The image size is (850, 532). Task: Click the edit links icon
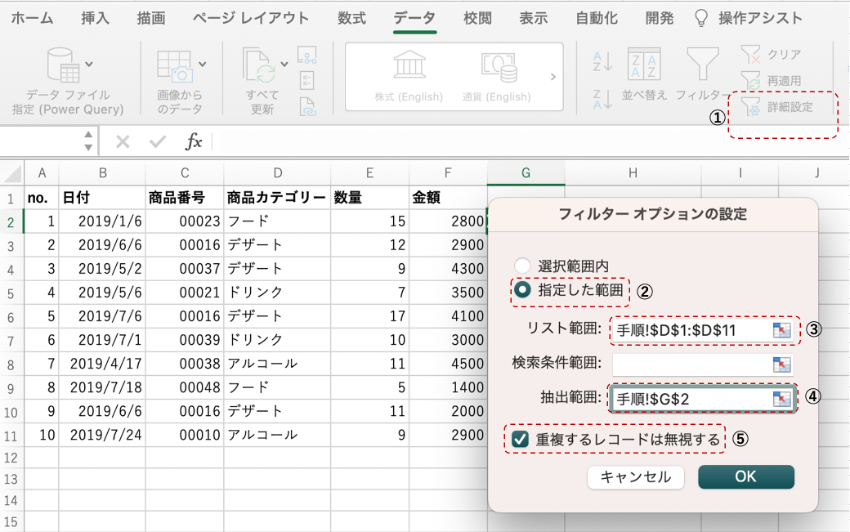coord(307,106)
